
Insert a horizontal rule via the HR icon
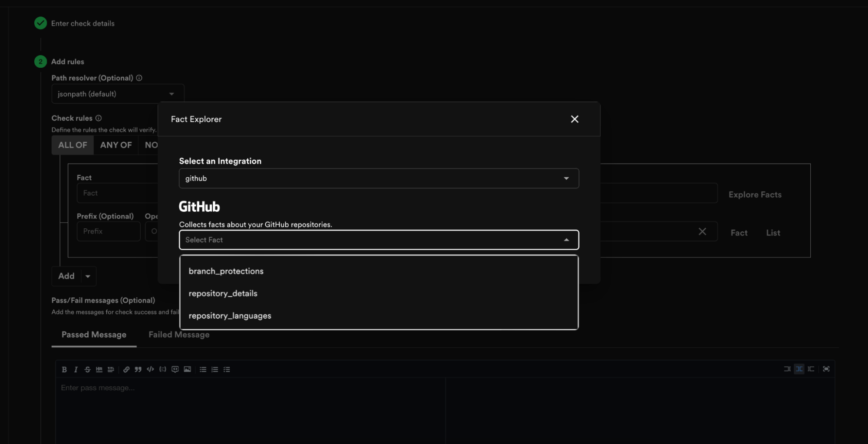coord(99,369)
